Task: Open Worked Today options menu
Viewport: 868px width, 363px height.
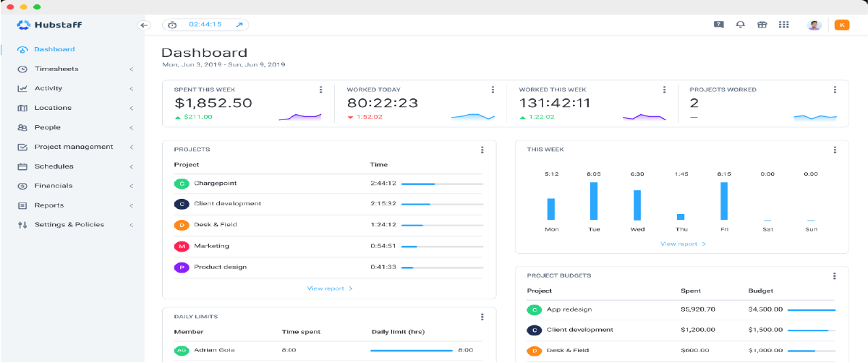Action: tap(493, 90)
